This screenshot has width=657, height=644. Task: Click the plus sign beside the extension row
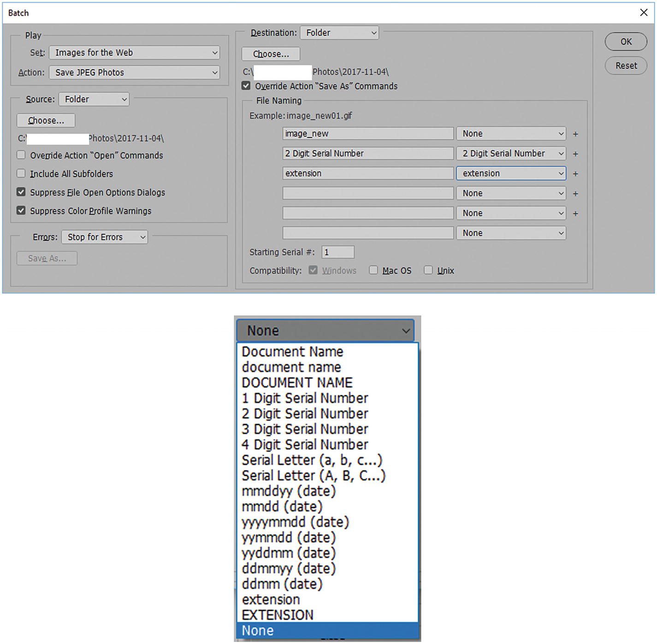575,174
